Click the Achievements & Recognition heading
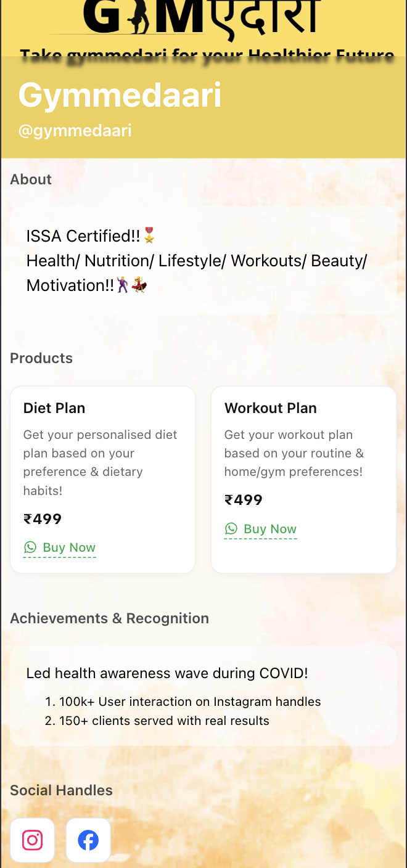Screen dimensions: 407x868 click(109, 618)
